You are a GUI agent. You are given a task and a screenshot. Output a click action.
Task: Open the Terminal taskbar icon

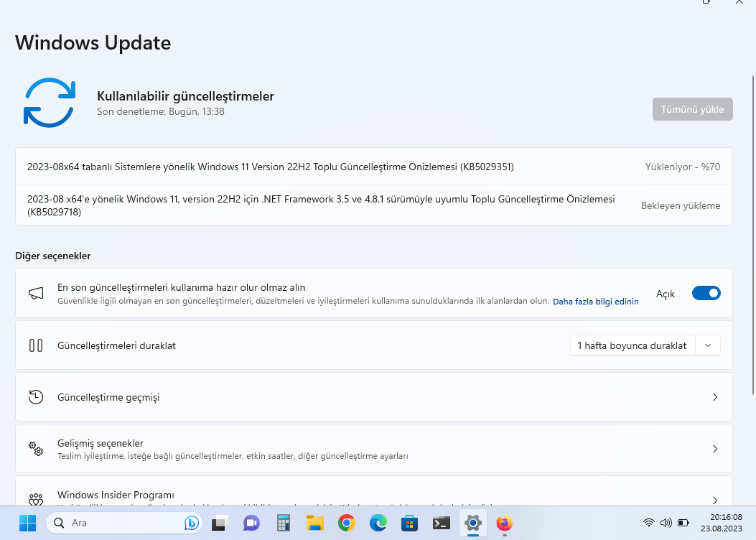pyautogui.click(x=441, y=523)
